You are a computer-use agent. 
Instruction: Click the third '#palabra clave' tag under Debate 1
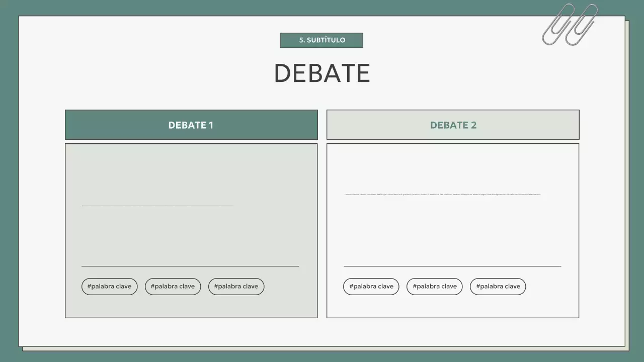236,286
